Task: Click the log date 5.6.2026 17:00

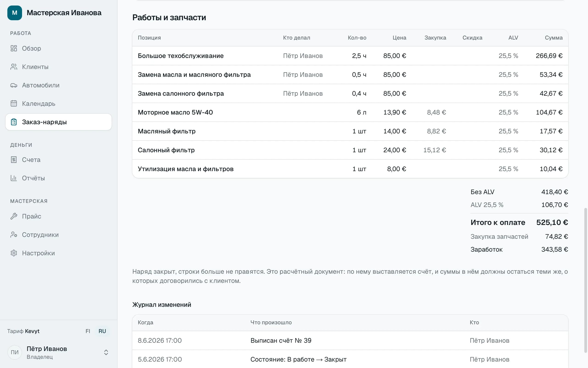Action: point(160,359)
